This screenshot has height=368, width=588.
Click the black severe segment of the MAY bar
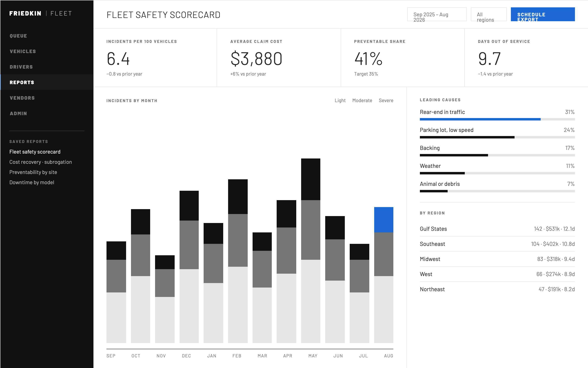pos(311,179)
